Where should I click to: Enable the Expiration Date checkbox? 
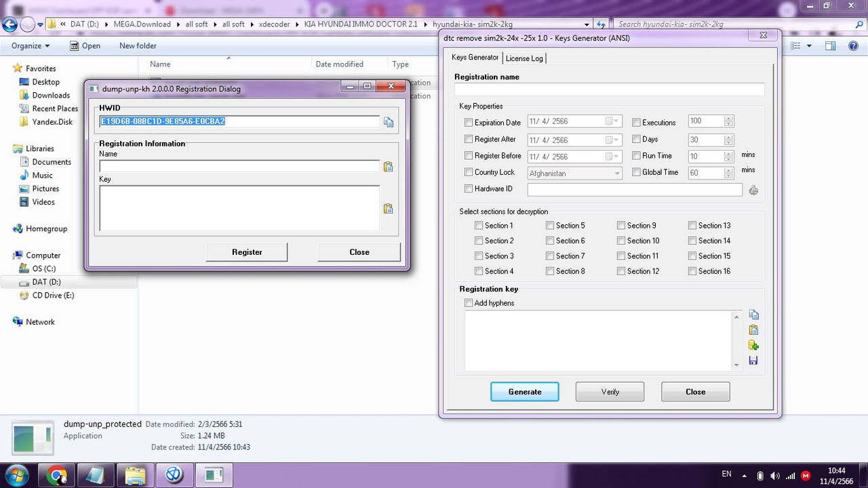tap(469, 123)
